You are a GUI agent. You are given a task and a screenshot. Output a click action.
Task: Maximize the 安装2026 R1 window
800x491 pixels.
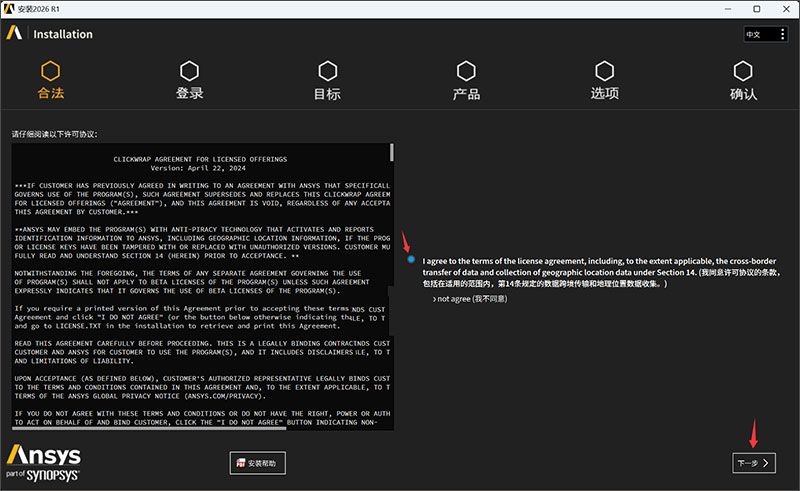[x=757, y=9]
